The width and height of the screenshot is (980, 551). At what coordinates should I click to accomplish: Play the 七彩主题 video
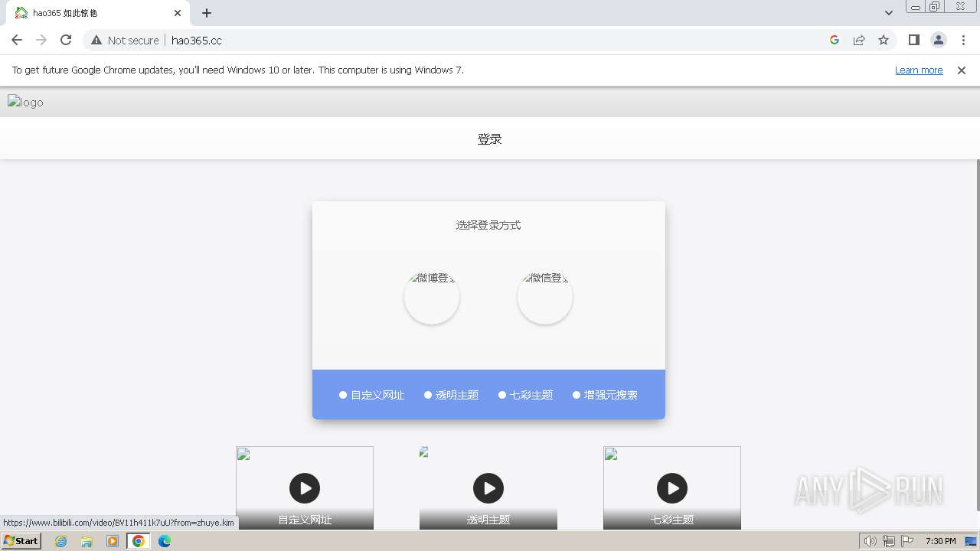[x=672, y=488]
